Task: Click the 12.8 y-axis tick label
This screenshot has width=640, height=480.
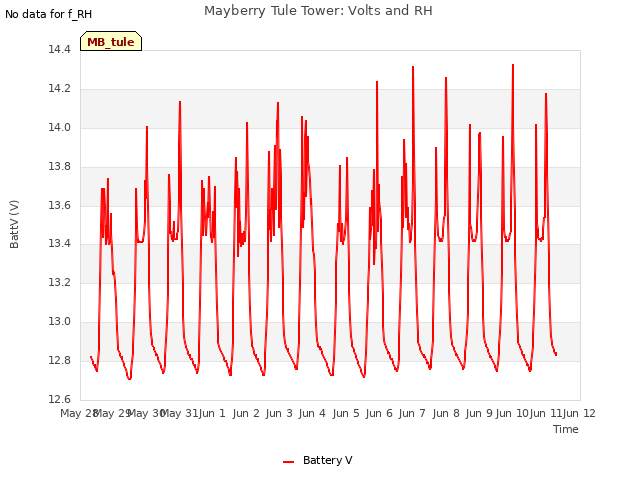Action: pyautogui.click(x=59, y=360)
